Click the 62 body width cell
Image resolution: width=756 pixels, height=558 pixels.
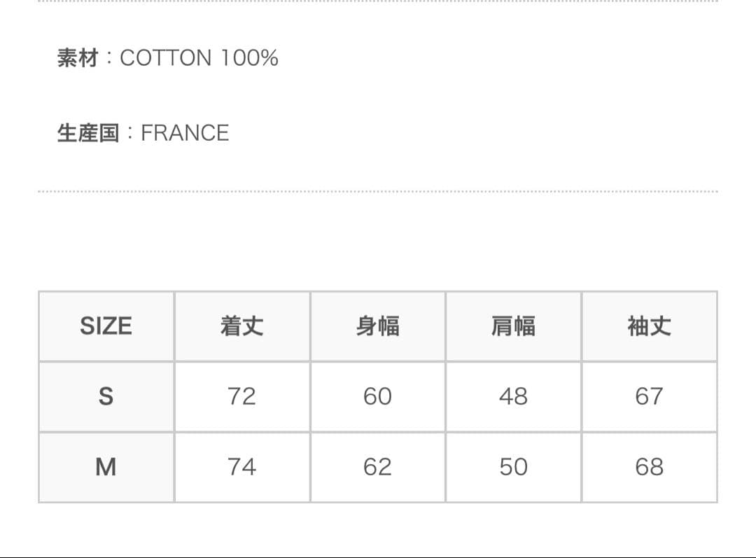click(377, 467)
